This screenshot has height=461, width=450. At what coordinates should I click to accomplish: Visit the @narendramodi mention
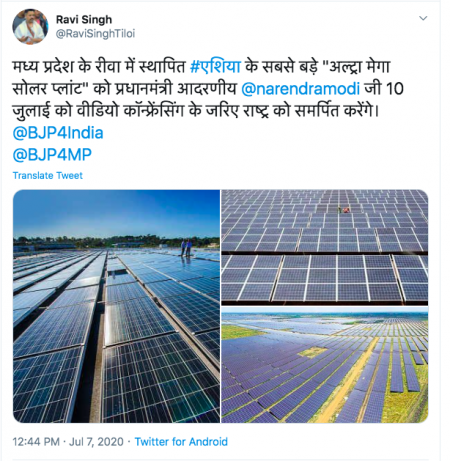click(x=300, y=89)
